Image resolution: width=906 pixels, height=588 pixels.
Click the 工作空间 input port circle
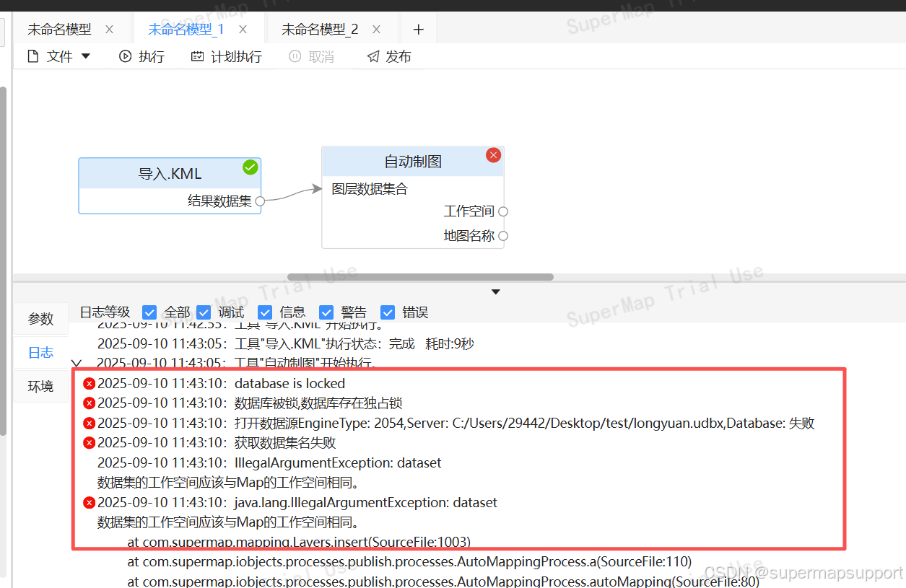pyautogui.click(x=503, y=211)
